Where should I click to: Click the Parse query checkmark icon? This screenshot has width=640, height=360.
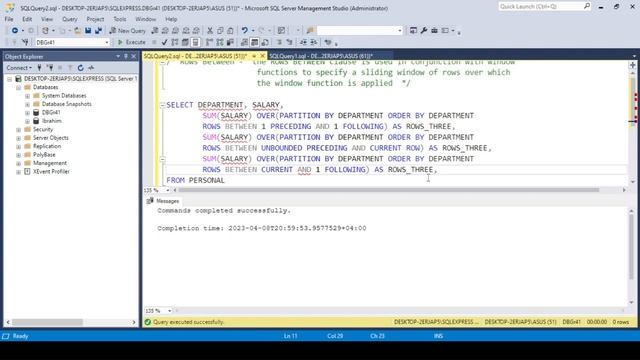click(164, 42)
